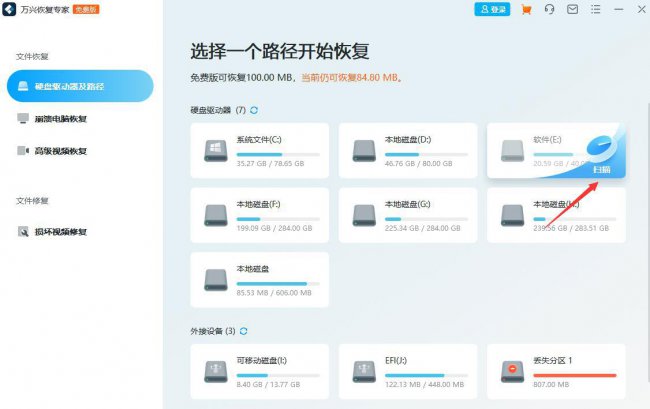Click the unlabeled 本地磁盘 606 MB drive icon
This screenshot has width=650, height=409.
(x=216, y=280)
